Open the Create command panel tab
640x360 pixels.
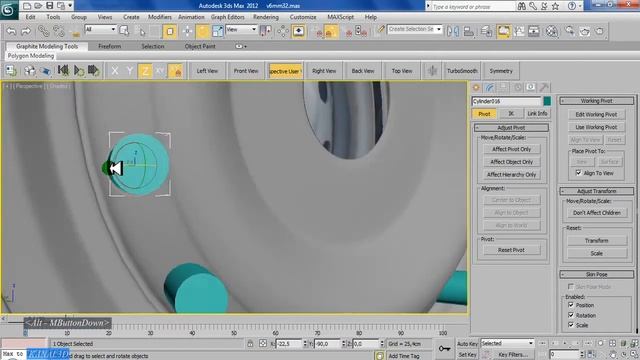[476, 87]
